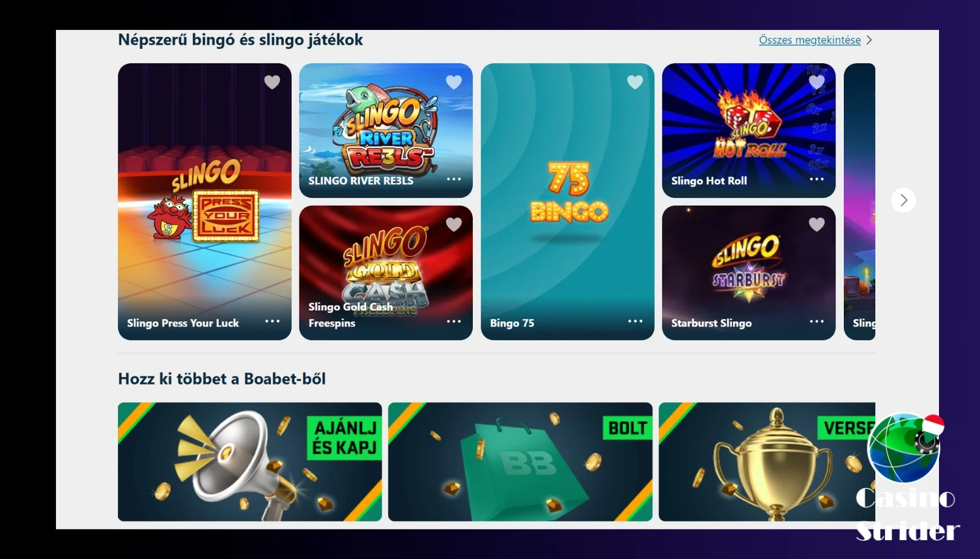980x559 pixels.
Task: Open the Ajánlj és kapj promo banner
Action: pos(250,462)
